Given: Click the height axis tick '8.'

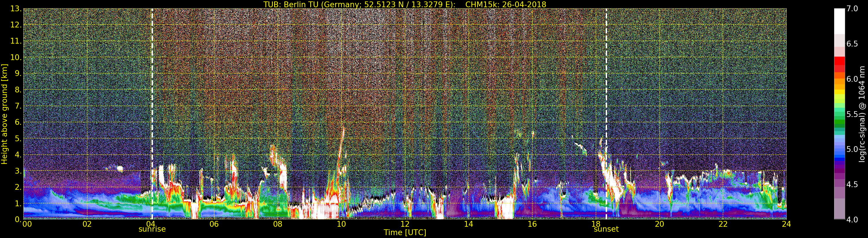Looking at the screenshot, I should (x=18, y=90).
